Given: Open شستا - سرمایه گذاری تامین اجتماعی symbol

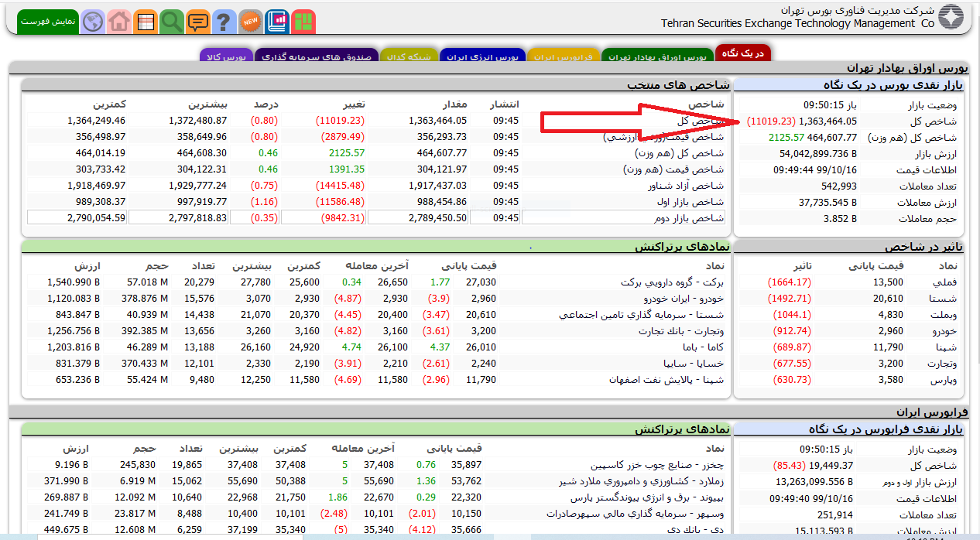Looking at the screenshot, I should 642,315.
